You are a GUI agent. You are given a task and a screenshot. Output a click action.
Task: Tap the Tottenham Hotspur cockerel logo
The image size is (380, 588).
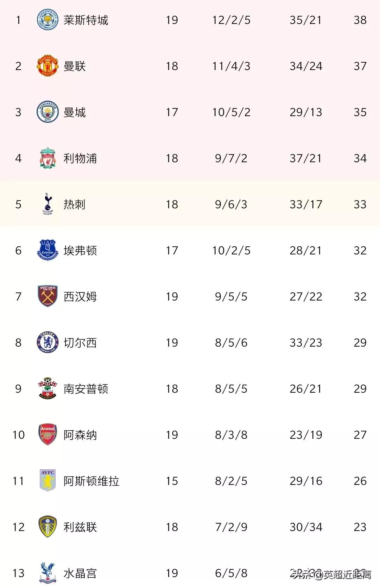47,204
